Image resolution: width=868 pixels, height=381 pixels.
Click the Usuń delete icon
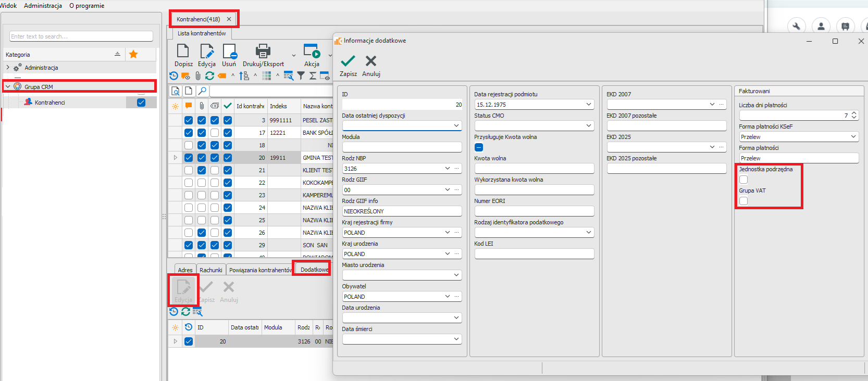tap(229, 51)
